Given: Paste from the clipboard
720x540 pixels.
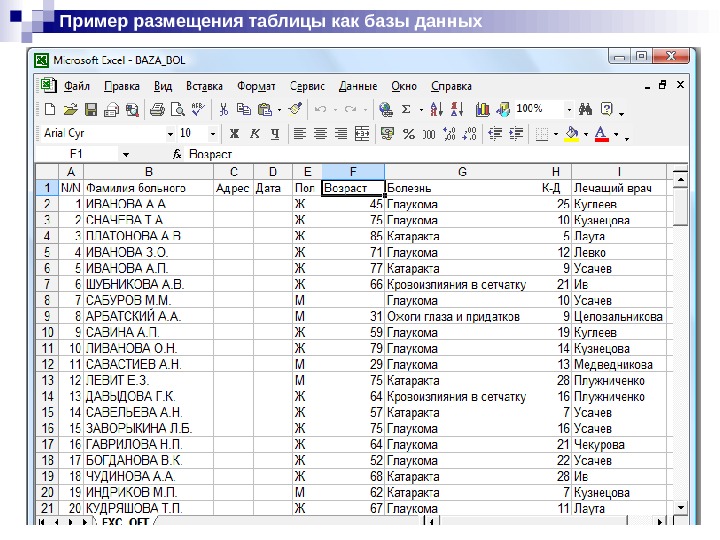Looking at the screenshot, I should (x=264, y=109).
